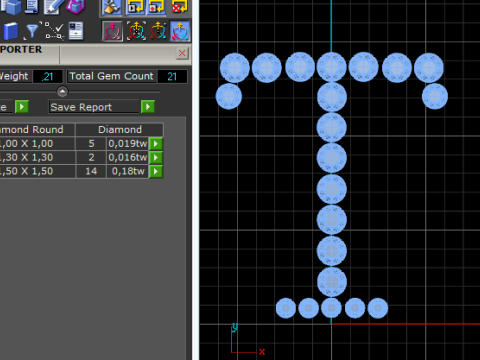Toggle the highlighted blue gumball icon
Viewport: 480px width, 360px height.
[x=180, y=31]
